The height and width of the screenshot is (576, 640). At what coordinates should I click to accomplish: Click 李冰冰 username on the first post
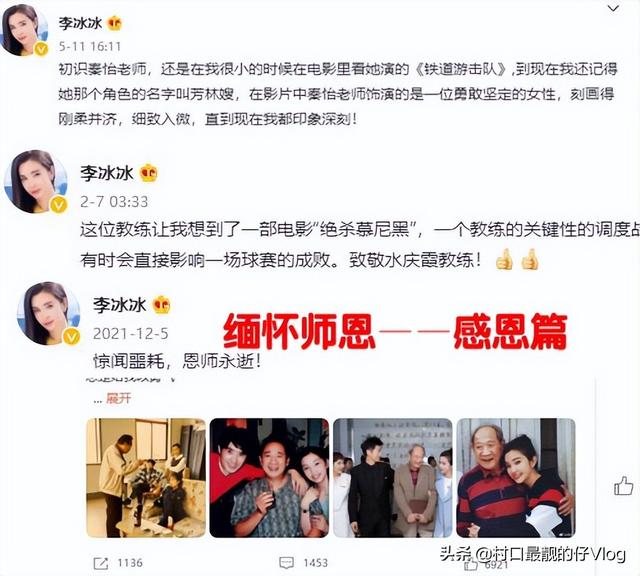pos(80,23)
